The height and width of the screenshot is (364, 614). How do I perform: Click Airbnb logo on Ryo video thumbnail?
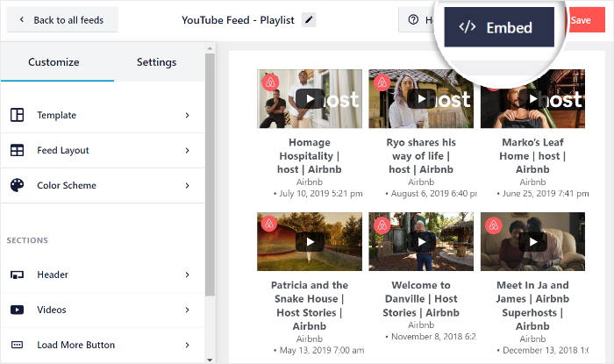tap(382, 82)
